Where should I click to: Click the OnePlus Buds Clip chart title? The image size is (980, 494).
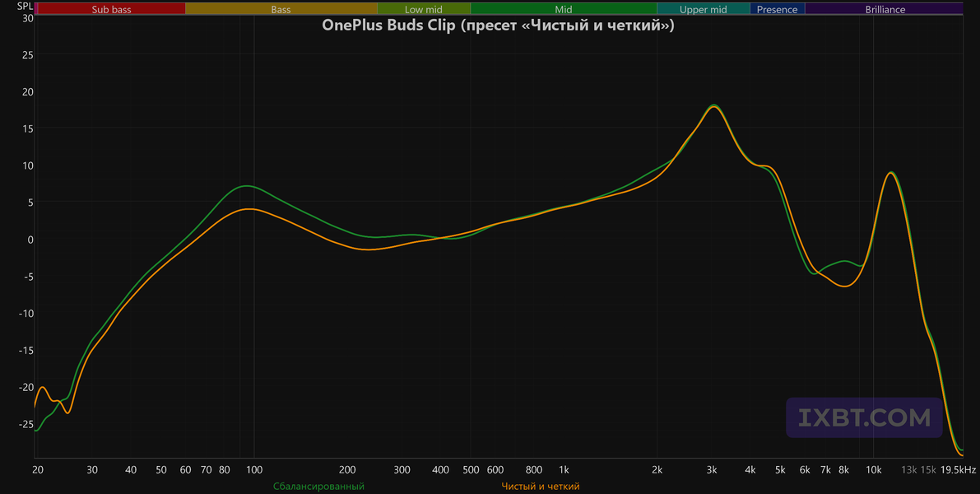(x=498, y=26)
